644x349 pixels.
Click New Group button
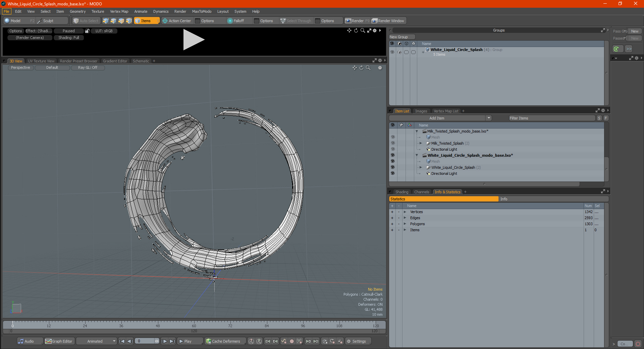[x=402, y=37]
